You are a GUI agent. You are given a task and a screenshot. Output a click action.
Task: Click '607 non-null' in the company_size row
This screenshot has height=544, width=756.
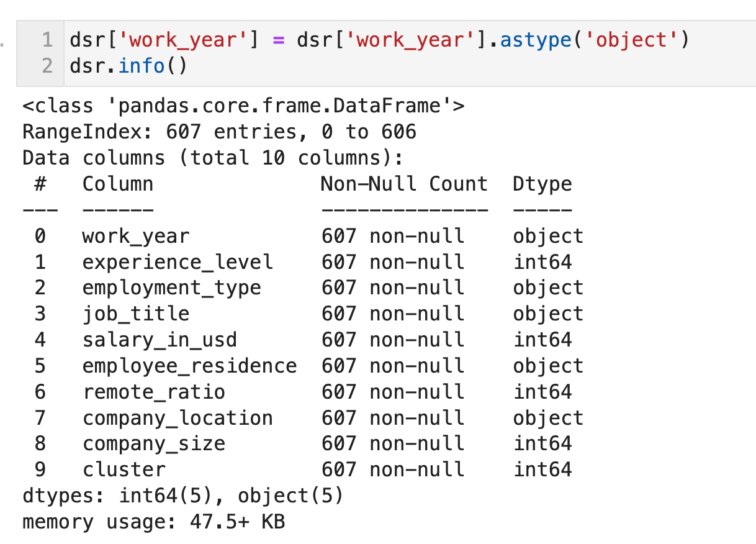point(392,443)
